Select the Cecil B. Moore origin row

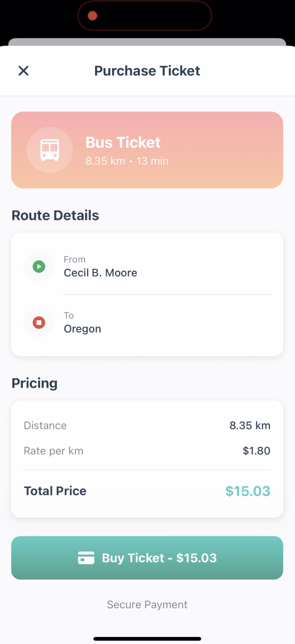[x=147, y=266]
